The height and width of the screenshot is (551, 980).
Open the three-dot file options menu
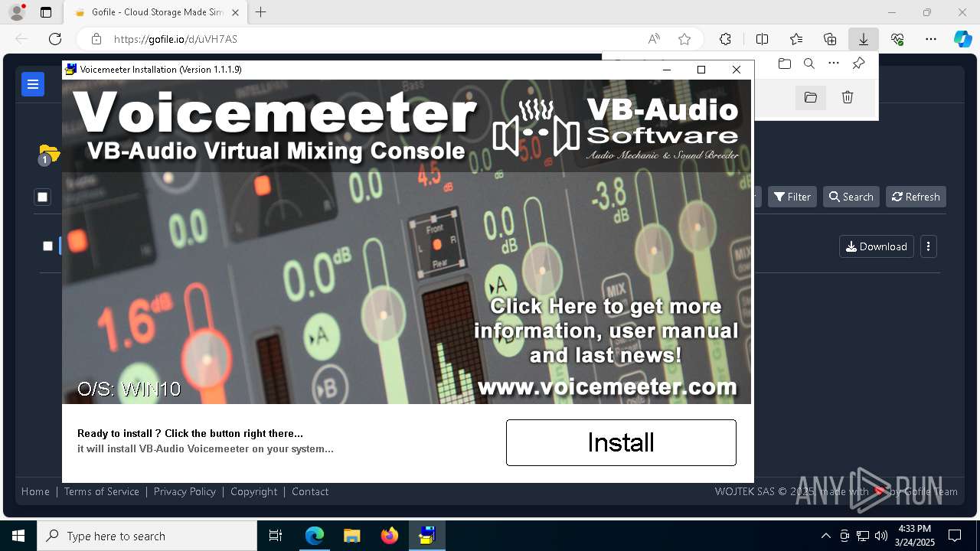tap(929, 246)
